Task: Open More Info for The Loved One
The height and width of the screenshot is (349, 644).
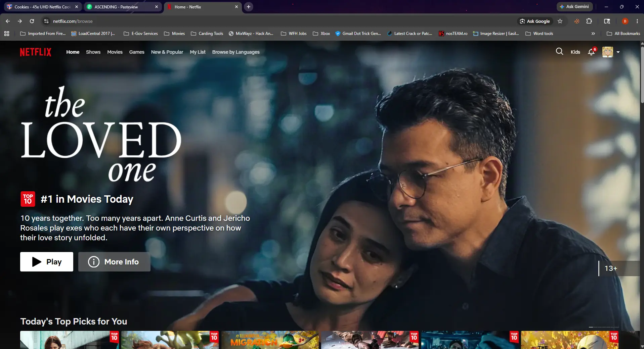Action: click(x=114, y=262)
